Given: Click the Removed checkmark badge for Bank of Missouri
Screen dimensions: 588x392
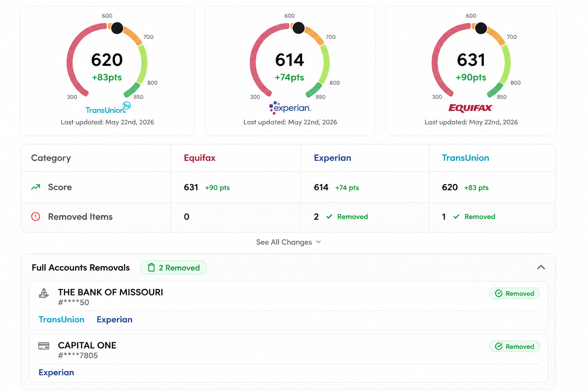Looking at the screenshot, I should (x=514, y=294).
